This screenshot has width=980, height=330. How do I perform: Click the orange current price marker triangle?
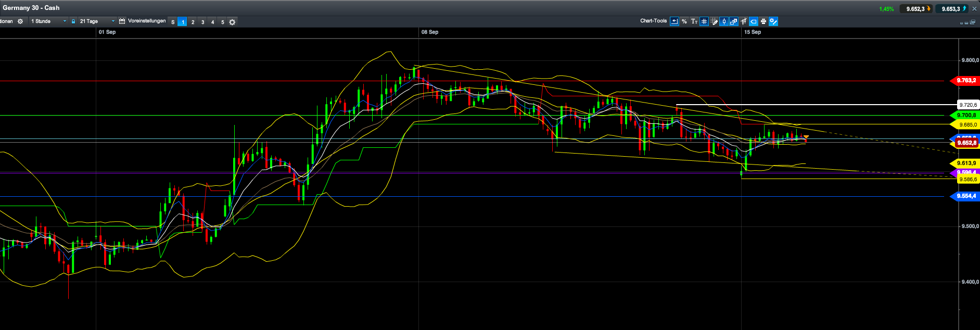(x=806, y=137)
